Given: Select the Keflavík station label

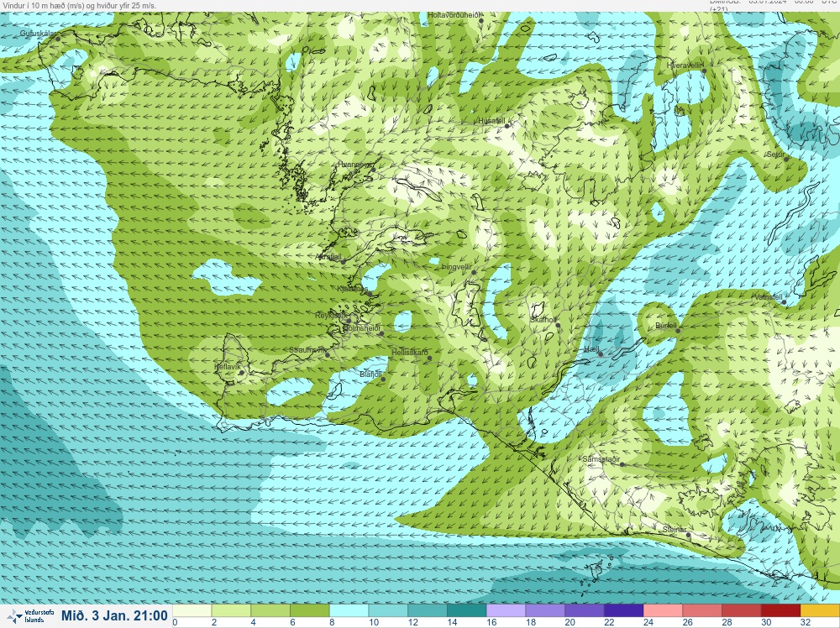Looking at the screenshot, I should click(x=228, y=367).
